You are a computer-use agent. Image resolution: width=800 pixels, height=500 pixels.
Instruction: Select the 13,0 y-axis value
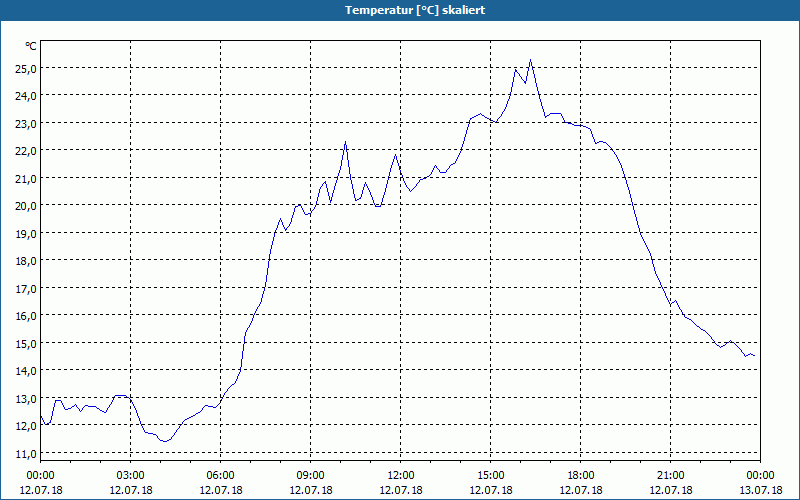click(x=26, y=398)
